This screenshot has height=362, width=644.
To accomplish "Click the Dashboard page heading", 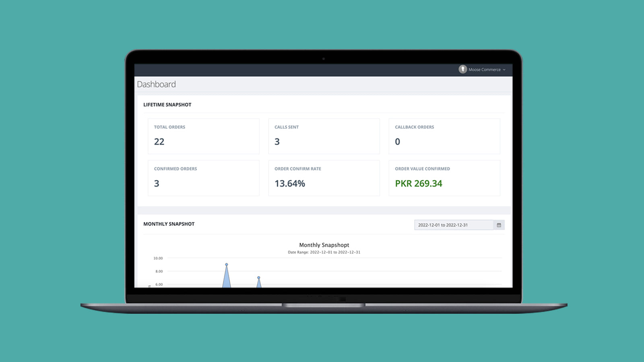I will coord(156,84).
